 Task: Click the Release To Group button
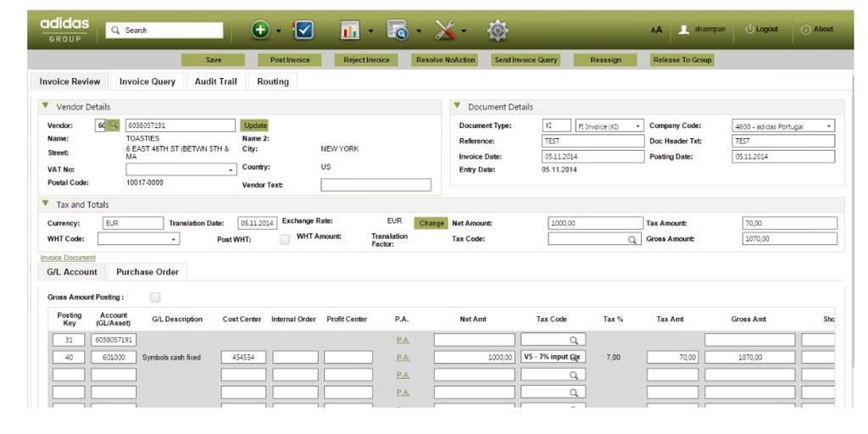pos(682,60)
